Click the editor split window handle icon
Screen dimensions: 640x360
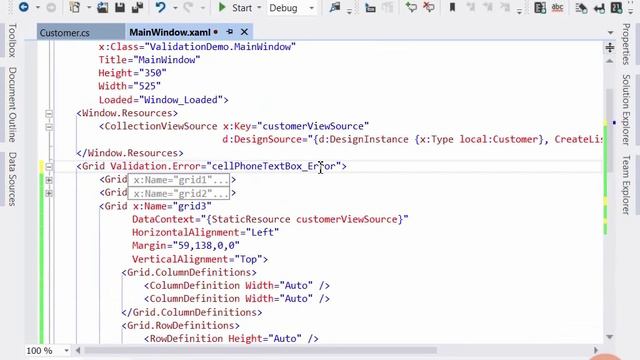(x=610, y=47)
